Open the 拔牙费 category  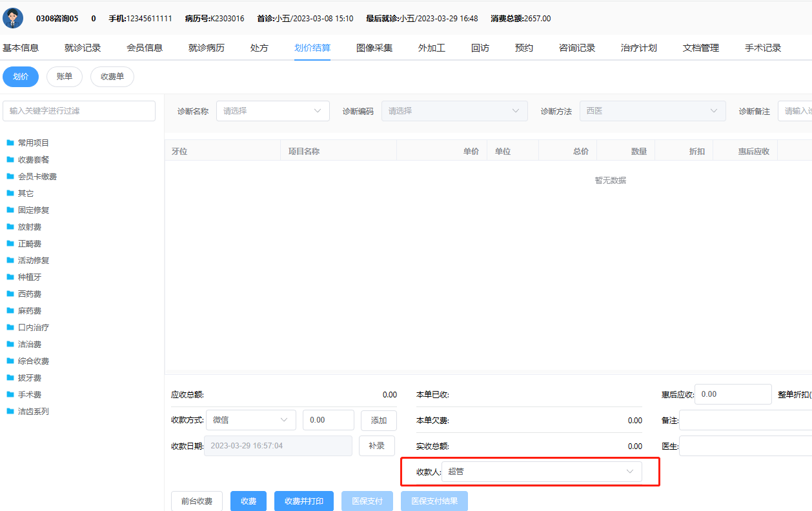(x=30, y=377)
